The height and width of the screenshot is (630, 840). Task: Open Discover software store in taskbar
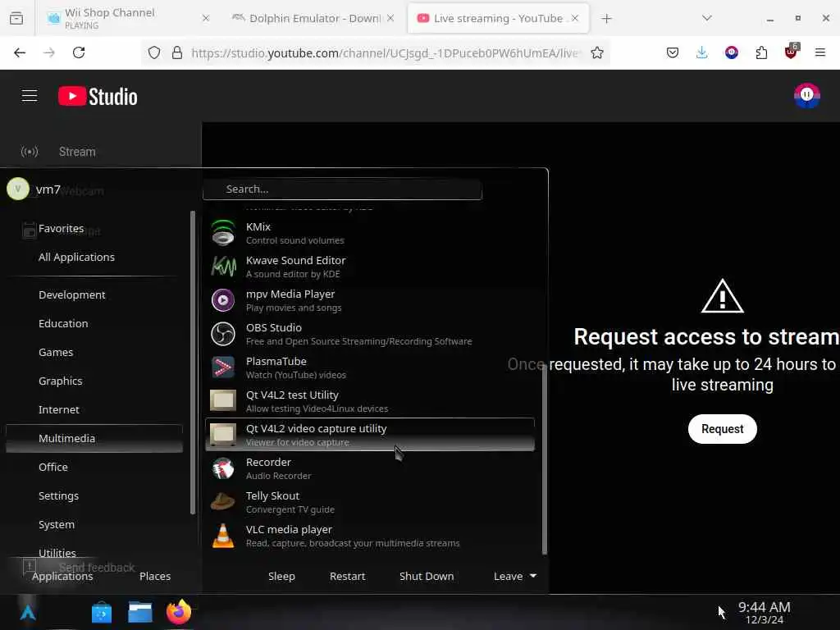tap(101, 612)
